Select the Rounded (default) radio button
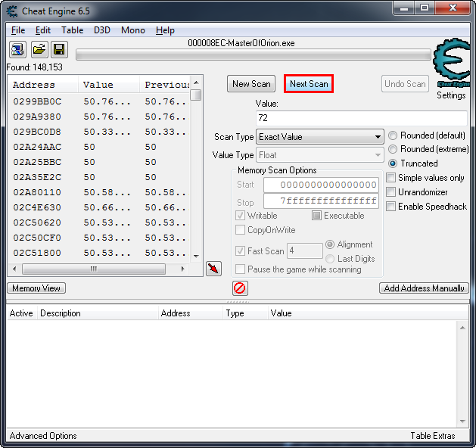 pyautogui.click(x=393, y=135)
